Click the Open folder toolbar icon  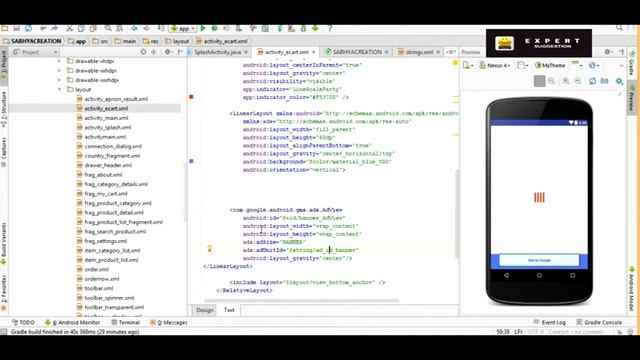4,28
